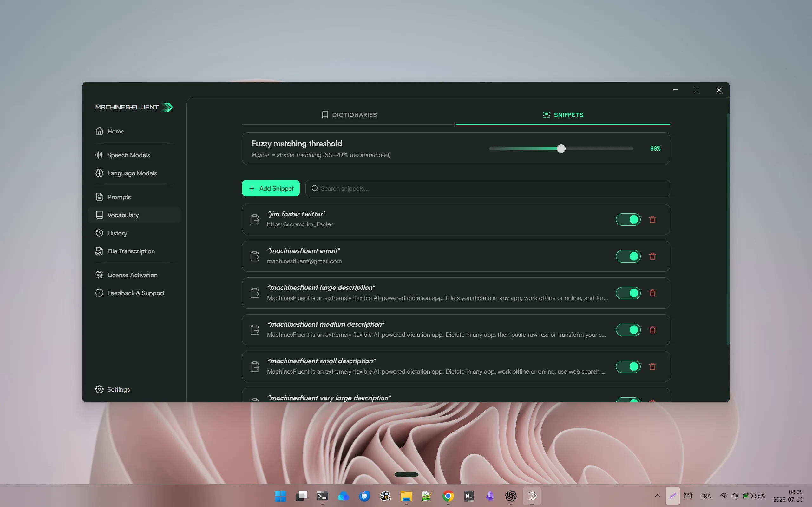The image size is (812, 507).
Task: Open File Transcription in the sidebar
Action: [x=134, y=251]
